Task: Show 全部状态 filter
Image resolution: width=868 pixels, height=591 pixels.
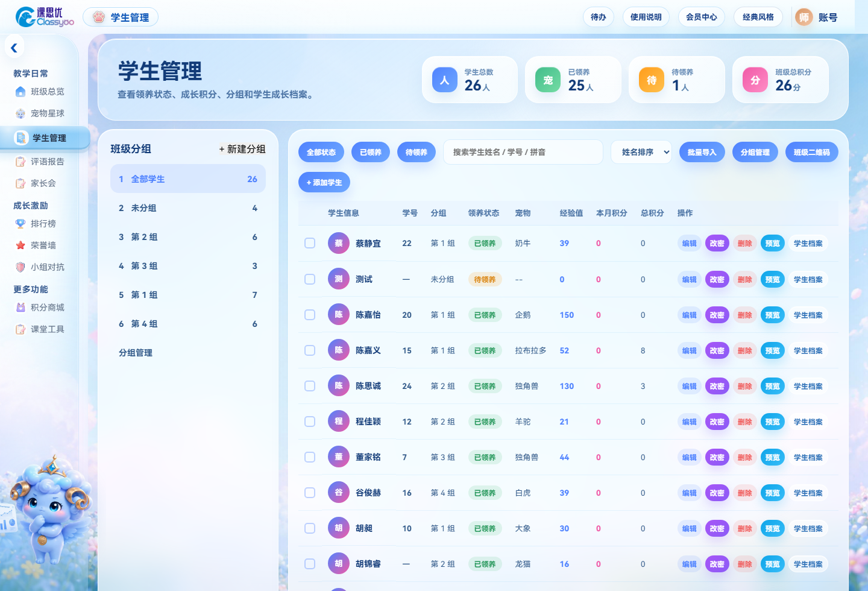Action: tap(321, 152)
